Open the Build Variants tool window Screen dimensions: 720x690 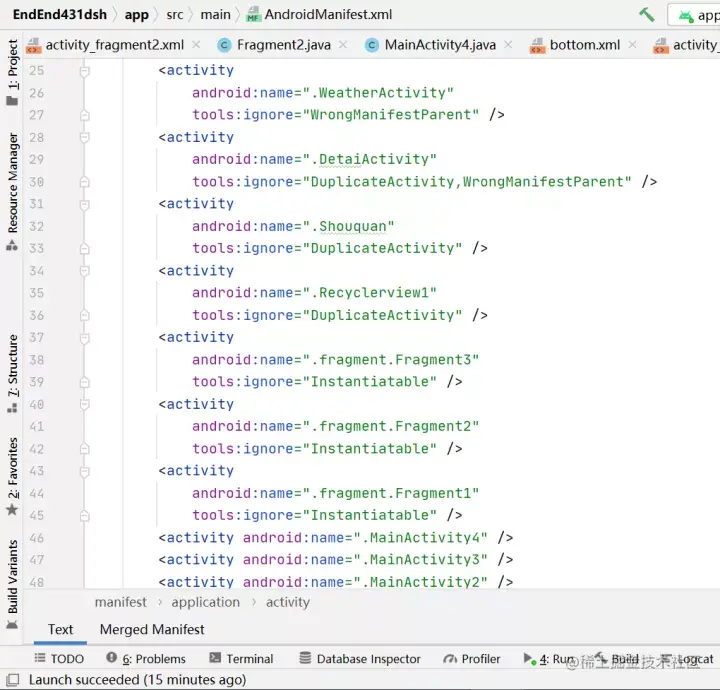click(12, 584)
